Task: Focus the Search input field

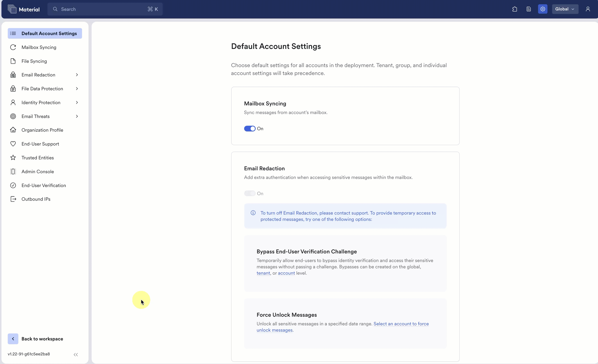Action: [x=105, y=9]
